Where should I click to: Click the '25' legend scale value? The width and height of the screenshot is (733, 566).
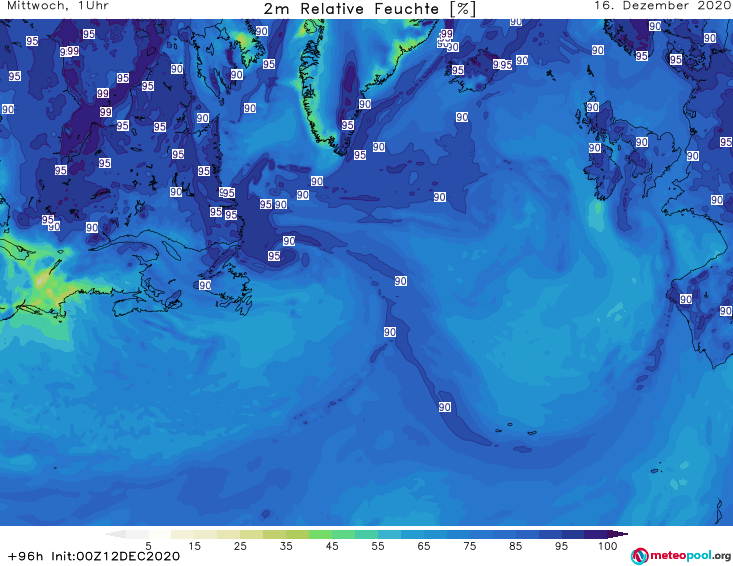(x=240, y=546)
